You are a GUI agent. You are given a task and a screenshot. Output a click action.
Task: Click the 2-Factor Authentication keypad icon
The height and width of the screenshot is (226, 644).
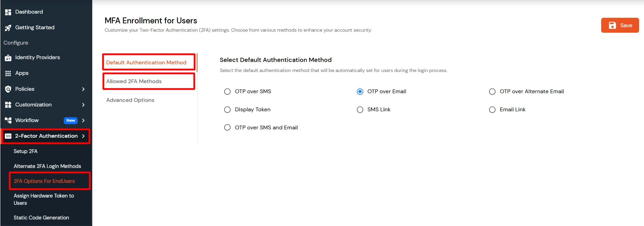click(8, 136)
